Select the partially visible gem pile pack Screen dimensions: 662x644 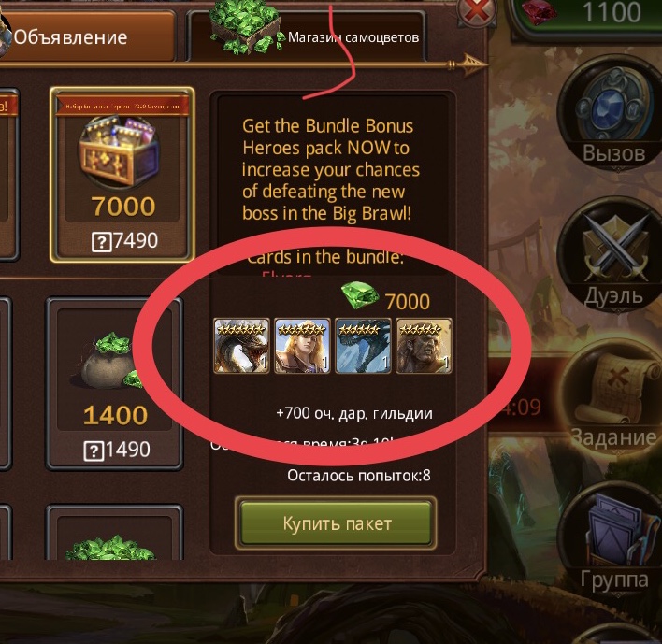point(114,533)
